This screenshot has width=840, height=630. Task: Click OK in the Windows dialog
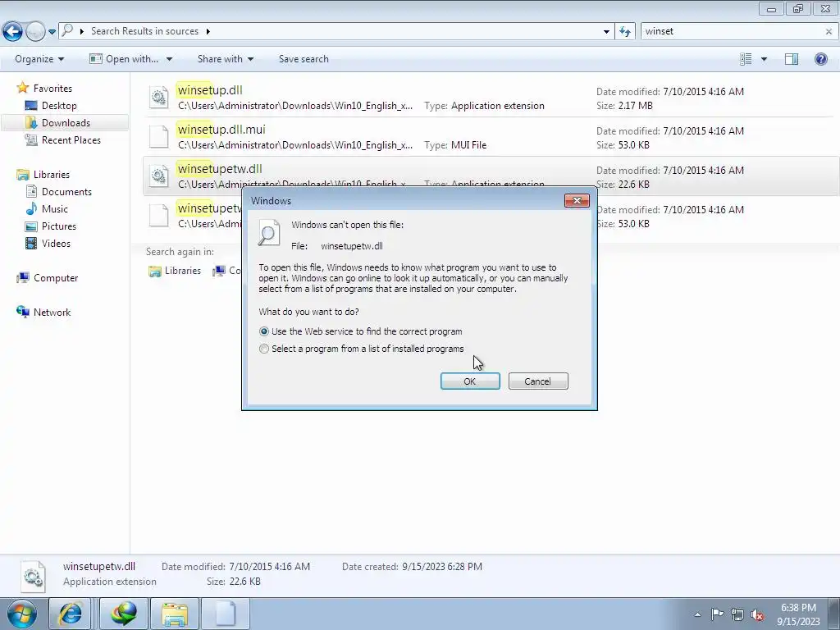(470, 381)
